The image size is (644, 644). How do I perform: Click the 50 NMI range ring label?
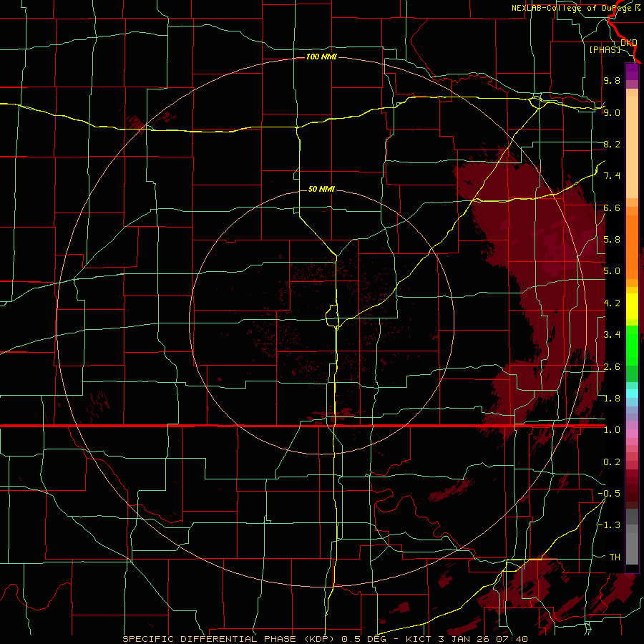click(321, 189)
